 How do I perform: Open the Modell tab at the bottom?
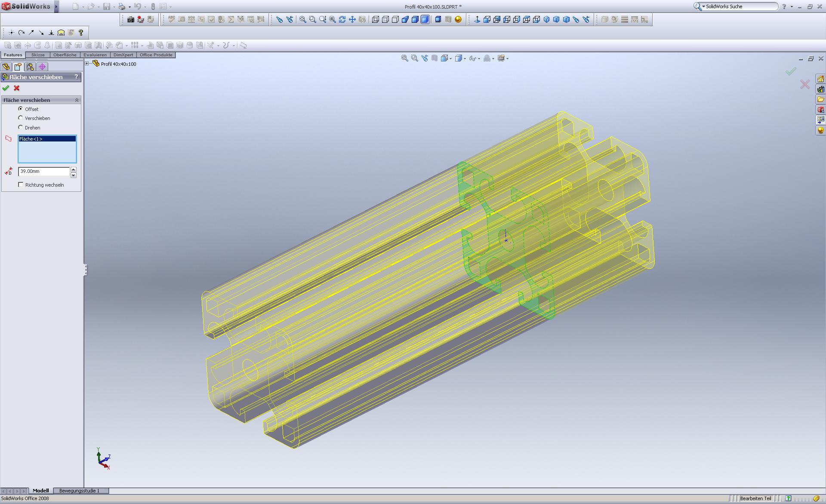point(41,491)
